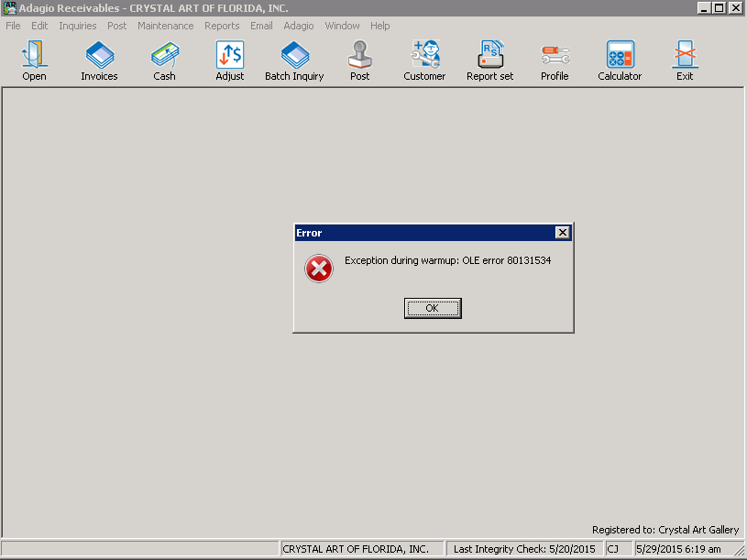Click the Post stamp icon
Screen dimensions: 747x560
tap(359, 56)
